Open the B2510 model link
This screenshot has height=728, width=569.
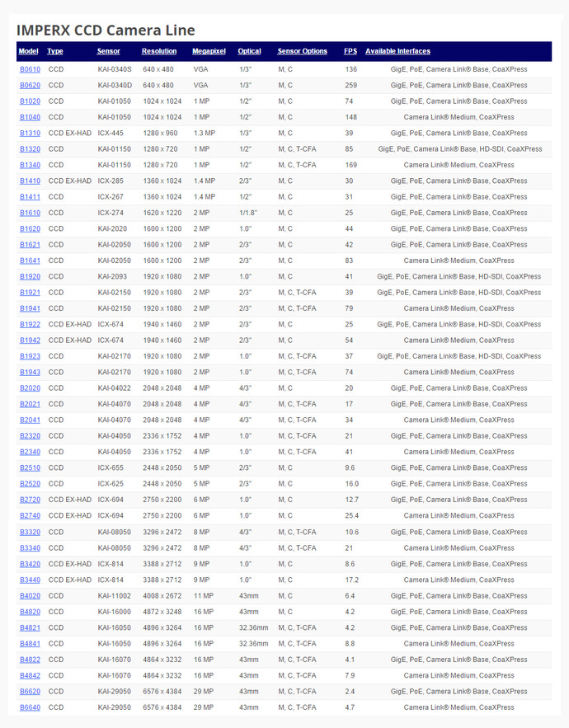(x=31, y=468)
